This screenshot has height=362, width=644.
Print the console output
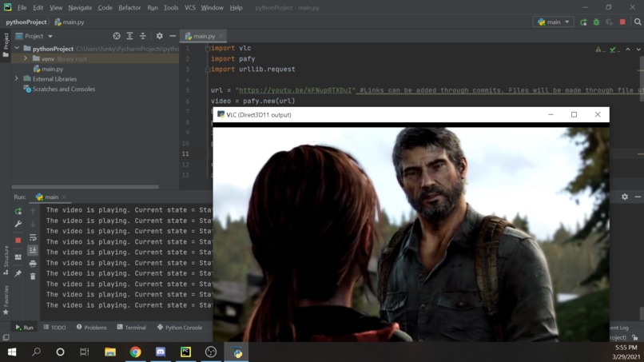[33, 264]
